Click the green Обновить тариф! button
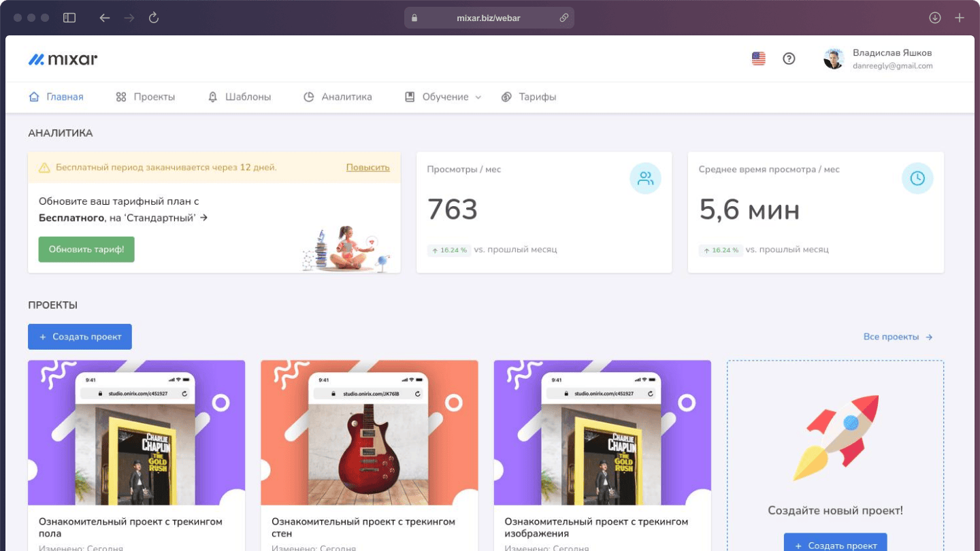The width and height of the screenshot is (980, 551). [86, 250]
